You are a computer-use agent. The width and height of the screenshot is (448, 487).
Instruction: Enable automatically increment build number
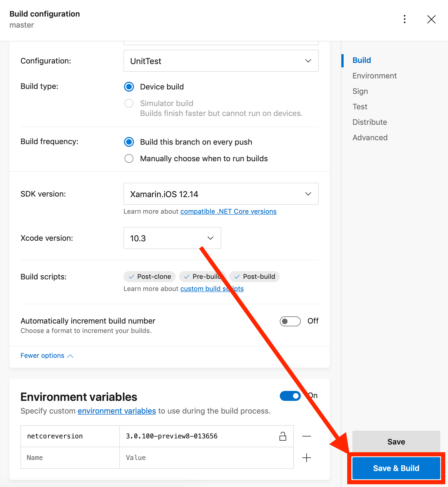pos(290,321)
